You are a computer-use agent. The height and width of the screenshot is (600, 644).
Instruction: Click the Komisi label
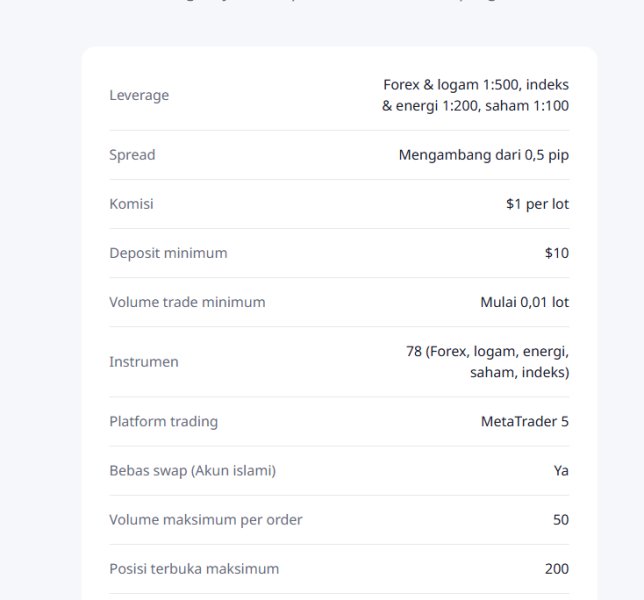coord(131,204)
